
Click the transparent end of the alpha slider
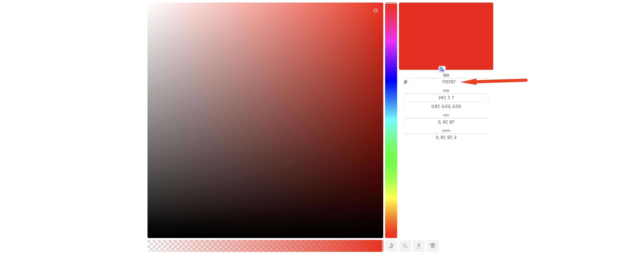(149, 246)
